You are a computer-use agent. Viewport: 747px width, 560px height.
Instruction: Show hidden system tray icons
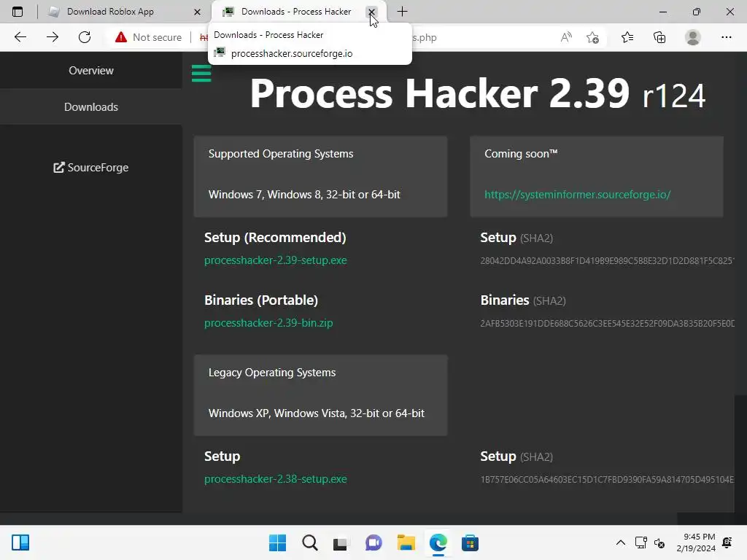coord(620,542)
